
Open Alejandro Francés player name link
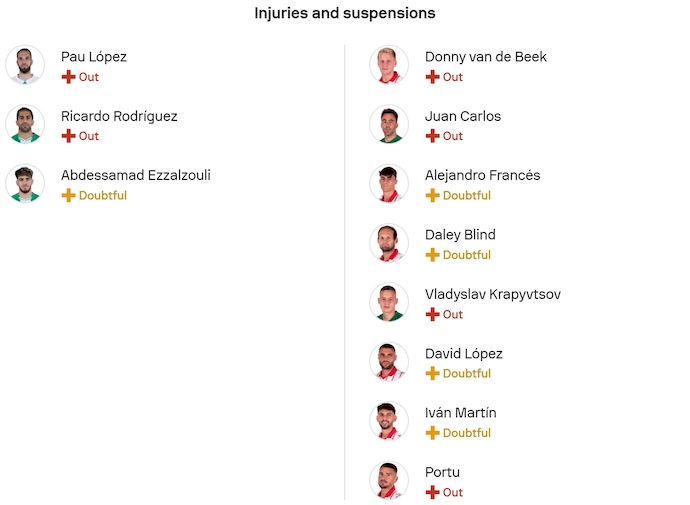482,175
